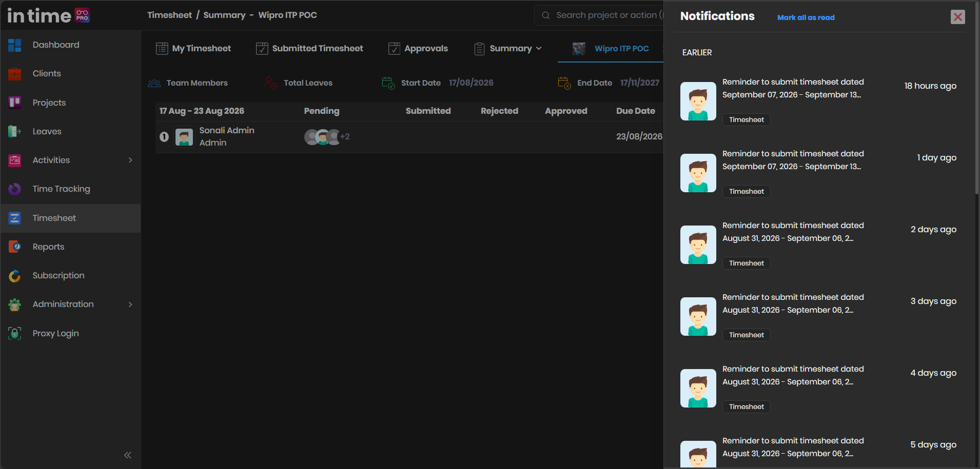980x469 pixels.
Task: Switch to My Timesheet tab
Action: pos(193,48)
